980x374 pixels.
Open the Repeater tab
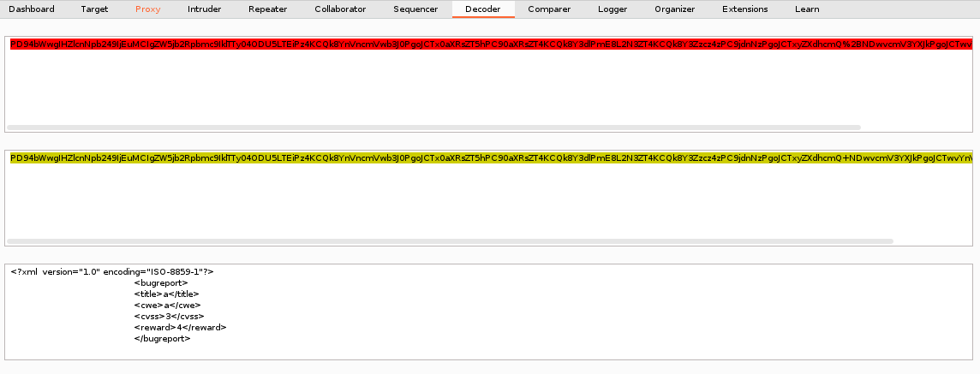pos(267,9)
